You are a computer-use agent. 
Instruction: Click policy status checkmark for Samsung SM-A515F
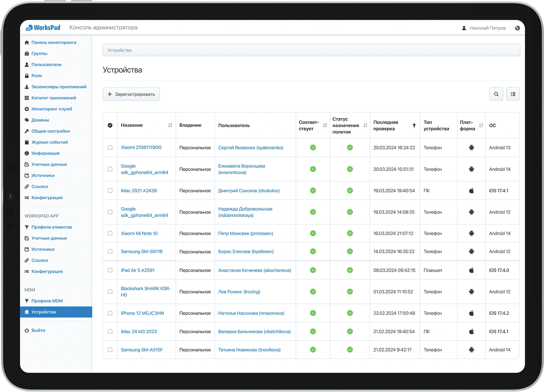pos(350,350)
